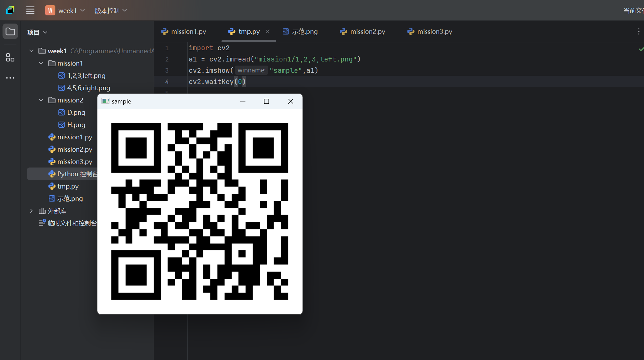Collapse the mission1 folder
The height and width of the screenshot is (360, 644).
coord(41,63)
